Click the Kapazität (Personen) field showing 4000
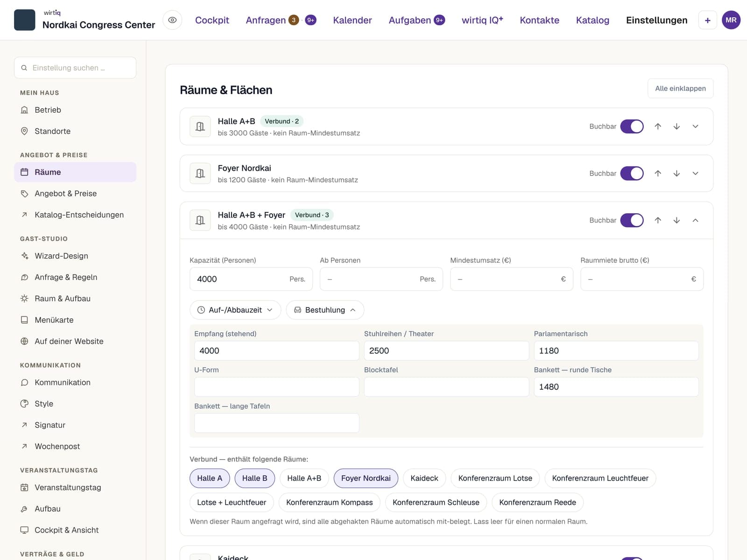Screen dimensions: 747x560 tap(251, 279)
